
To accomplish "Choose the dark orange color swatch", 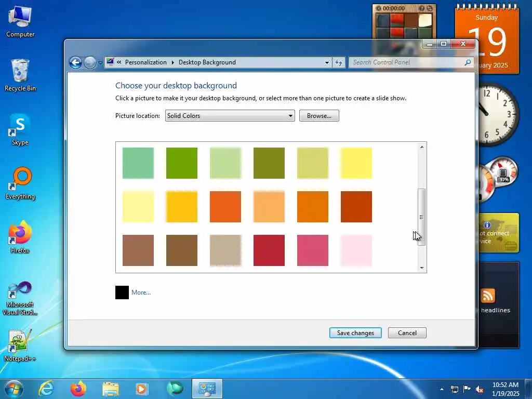I will pos(312,207).
